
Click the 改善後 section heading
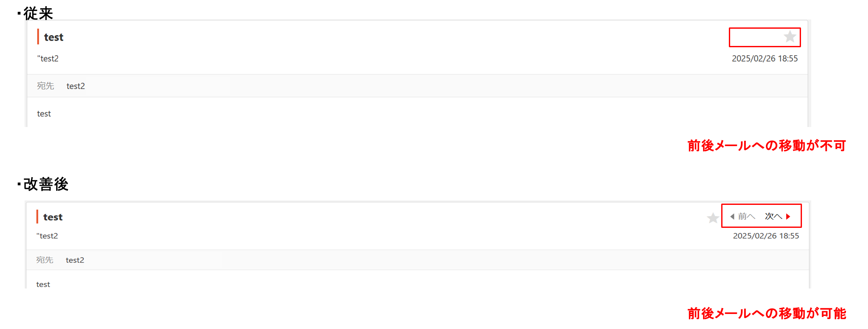coord(46,184)
